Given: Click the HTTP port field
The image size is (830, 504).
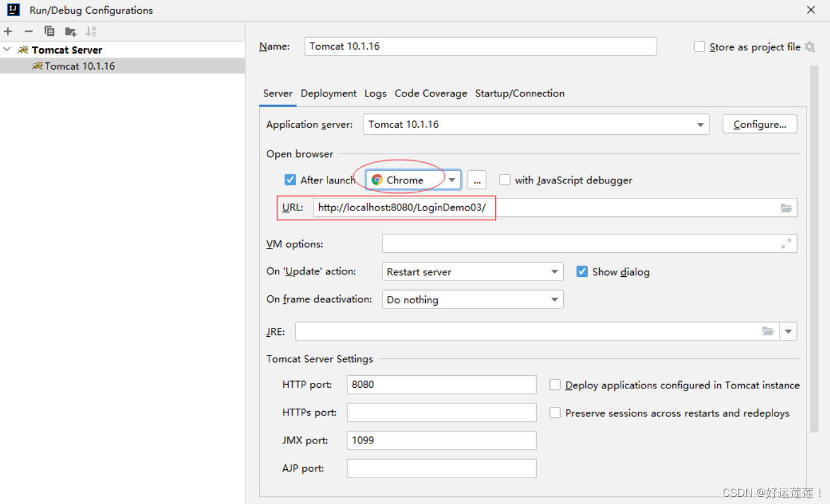Looking at the screenshot, I should click(x=441, y=385).
